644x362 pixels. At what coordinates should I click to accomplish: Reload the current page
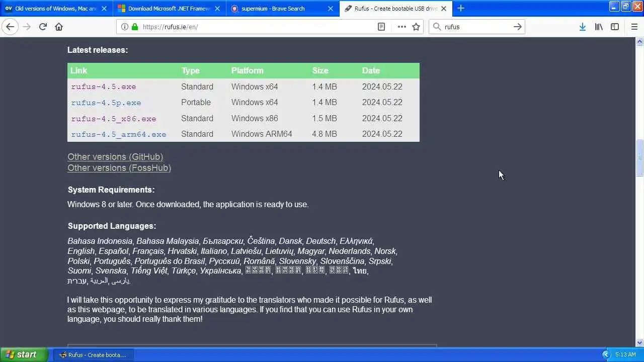point(43,27)
